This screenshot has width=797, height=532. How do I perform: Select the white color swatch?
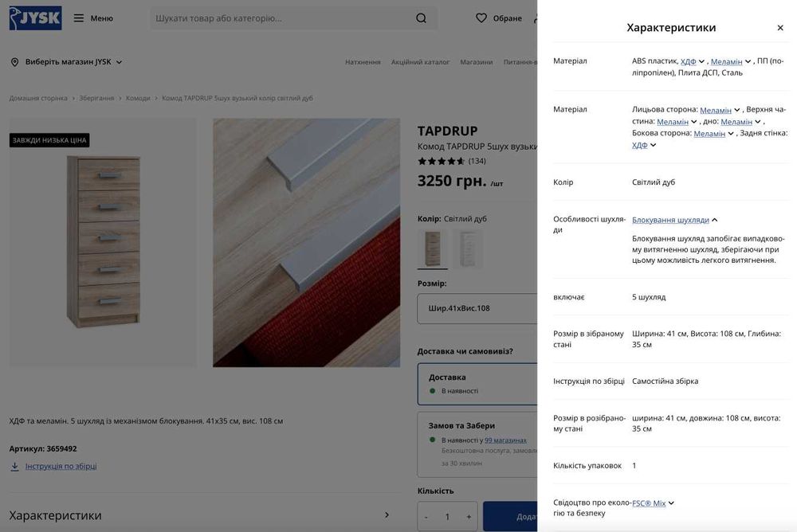click(x=468, y=248)
